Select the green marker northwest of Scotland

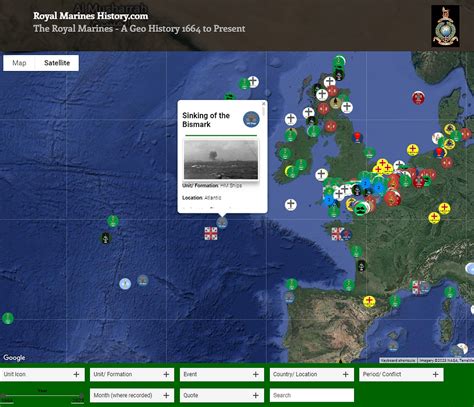coord(244,84)
